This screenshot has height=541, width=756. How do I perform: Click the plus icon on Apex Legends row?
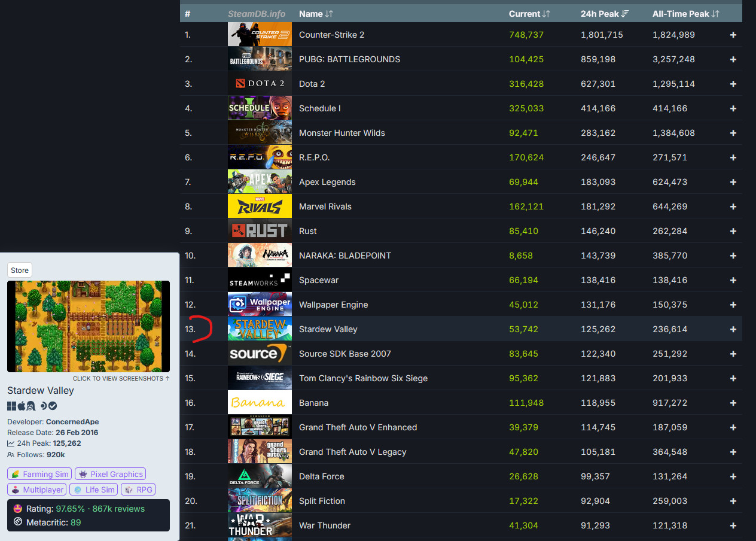click(x=733, y=182)
